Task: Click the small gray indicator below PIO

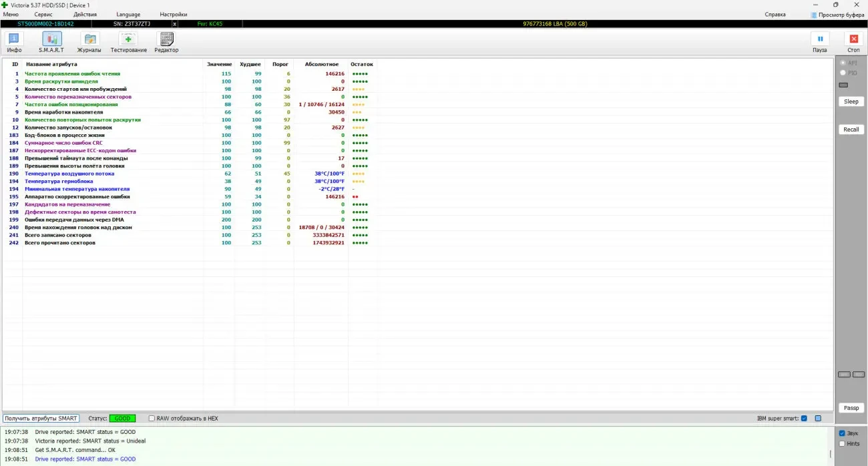Action: click(x=843, y=85)
